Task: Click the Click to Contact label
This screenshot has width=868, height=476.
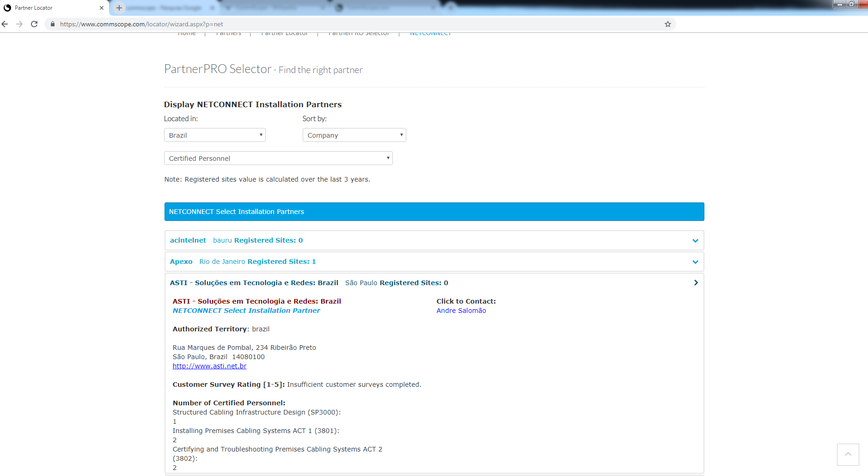Action: tap(466, 301)
